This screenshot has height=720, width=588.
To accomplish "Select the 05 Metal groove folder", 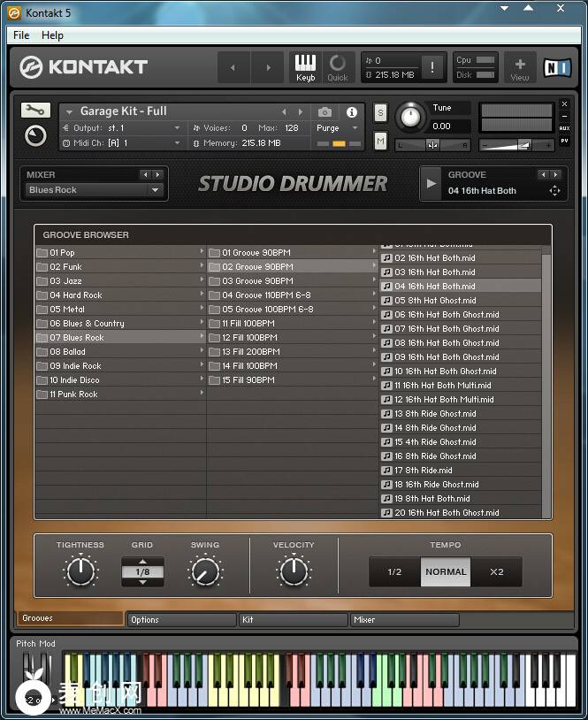I will [x=67, y=310].
